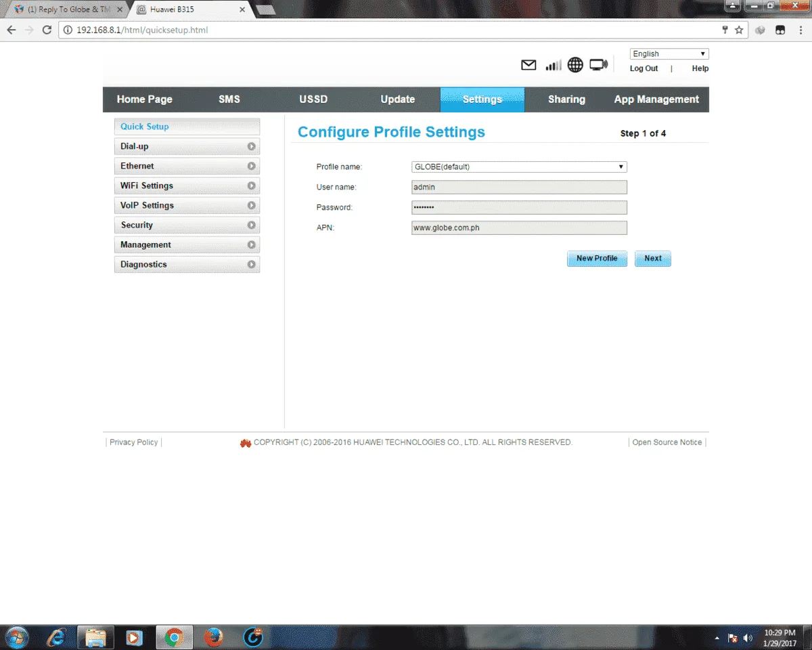Click the New Profile button
The image size is (812, 650).
[x=597, y=259]
